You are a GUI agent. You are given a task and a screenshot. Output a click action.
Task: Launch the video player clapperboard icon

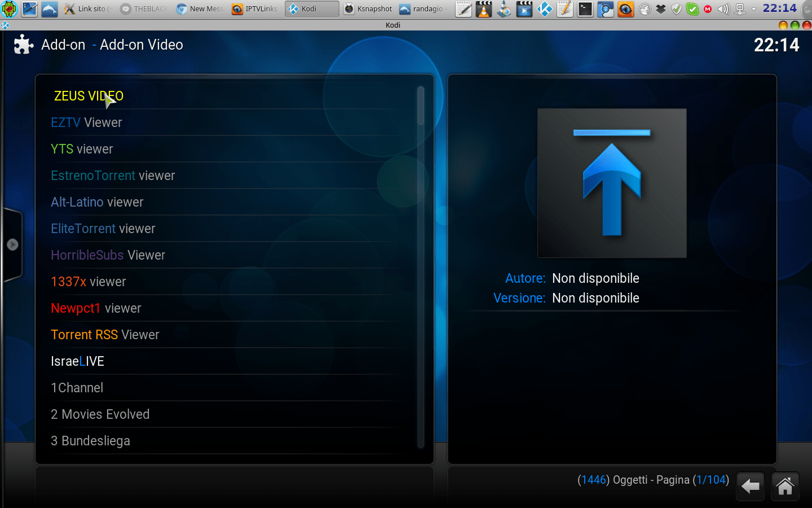[524, 8]
